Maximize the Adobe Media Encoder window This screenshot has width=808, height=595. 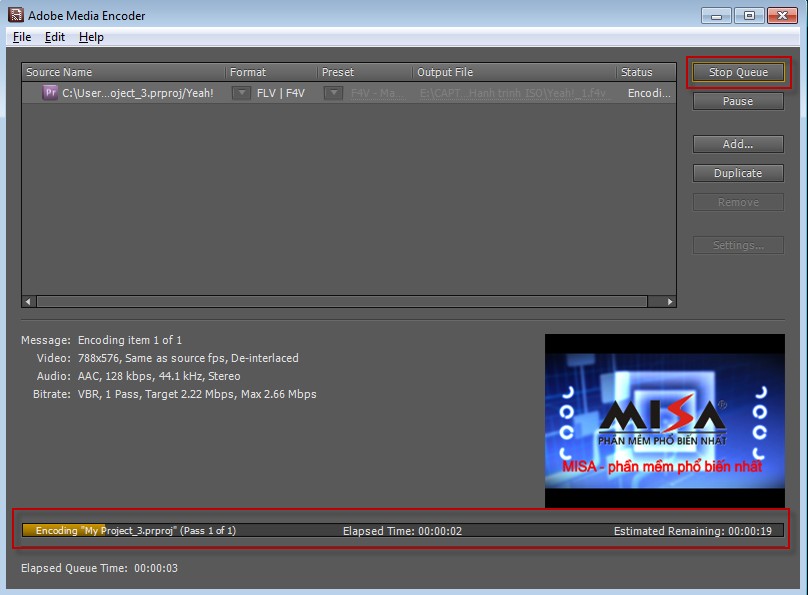point(749,16)
